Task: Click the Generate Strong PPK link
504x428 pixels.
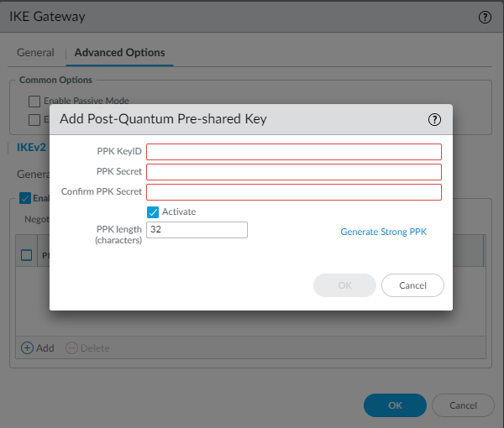Action: tap(384, 232)
